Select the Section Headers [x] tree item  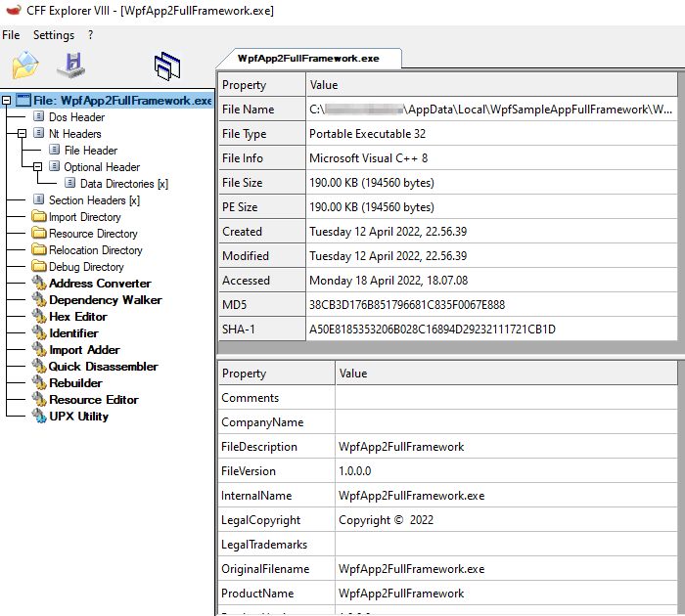click(x=94, y=200)
